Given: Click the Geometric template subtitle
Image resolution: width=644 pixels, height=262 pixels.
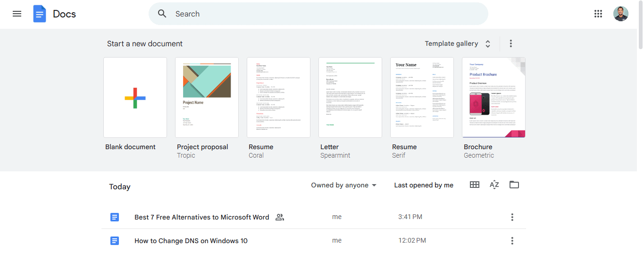Looking at the screenshot, I should (x=479, y=155).
